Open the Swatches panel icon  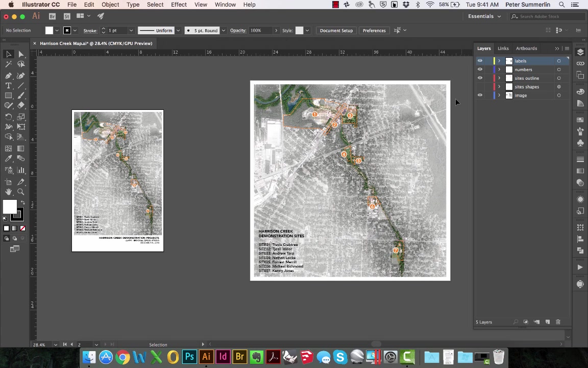pos(580,120)
